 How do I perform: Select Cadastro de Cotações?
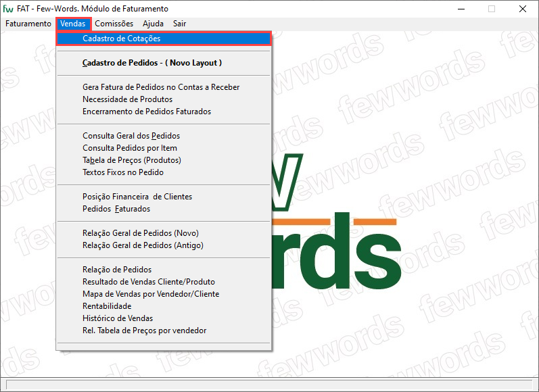[x=164, y=39]
